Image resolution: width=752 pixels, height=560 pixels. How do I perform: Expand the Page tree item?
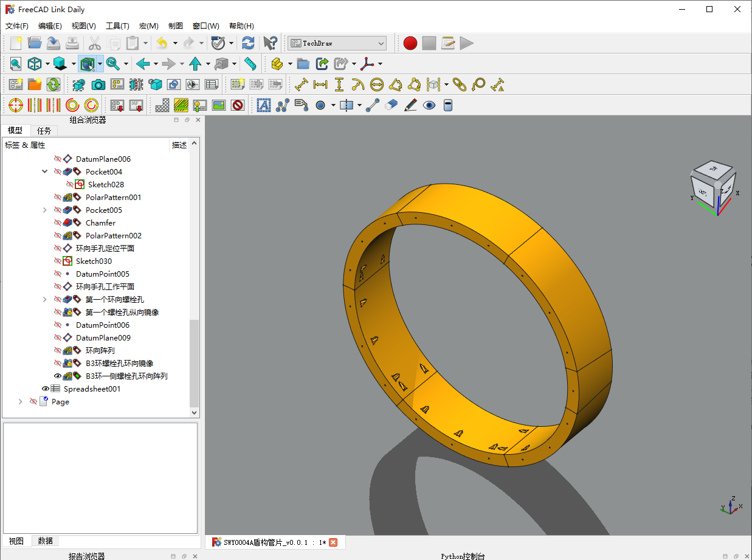pyautogui.click(x=21, y=402)
